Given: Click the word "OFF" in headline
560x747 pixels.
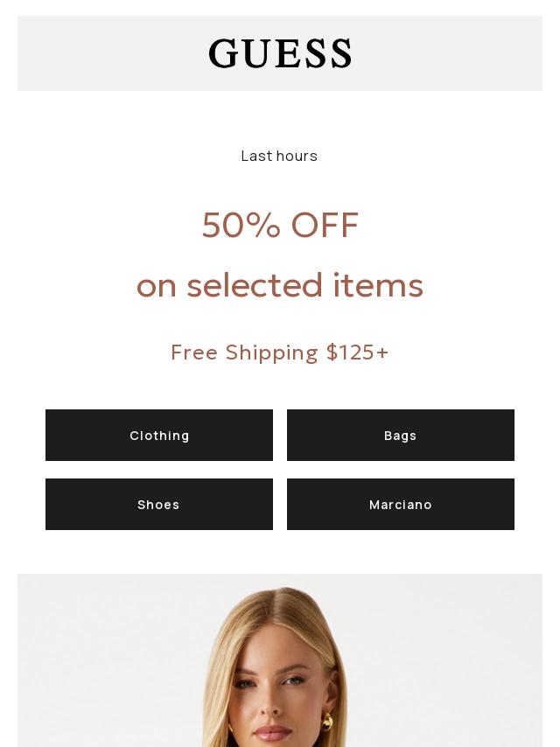Looking at the screenshot, I should click(x=325, y=225).
